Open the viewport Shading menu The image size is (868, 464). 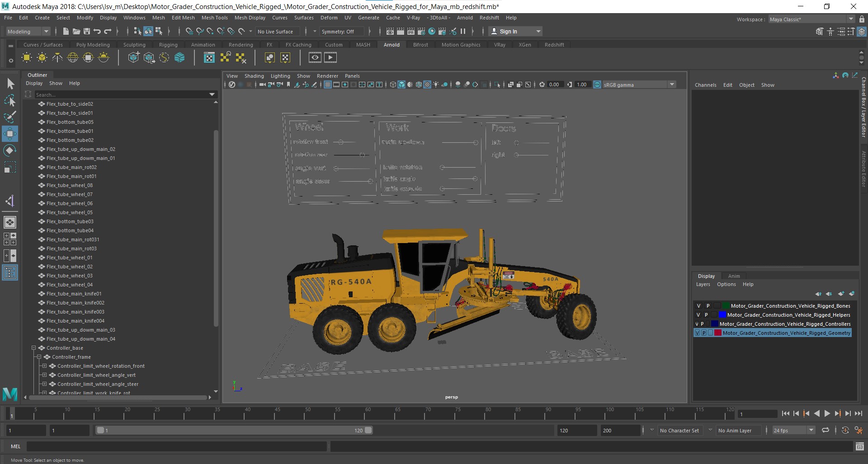pos(254,76)
